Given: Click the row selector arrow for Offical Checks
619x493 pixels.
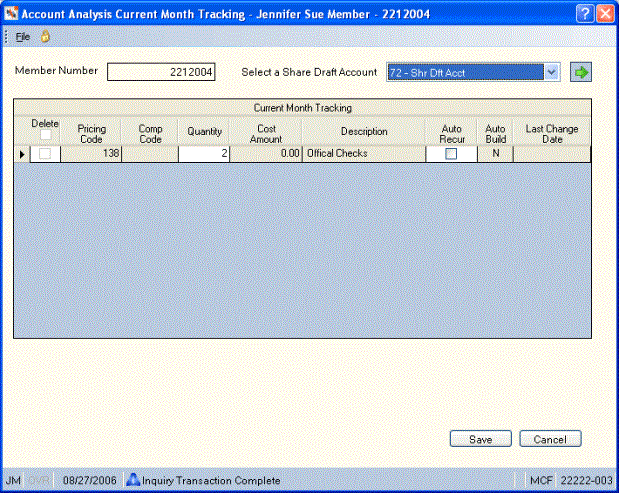Looking at the screenshot, I should (x=22, y=154).
